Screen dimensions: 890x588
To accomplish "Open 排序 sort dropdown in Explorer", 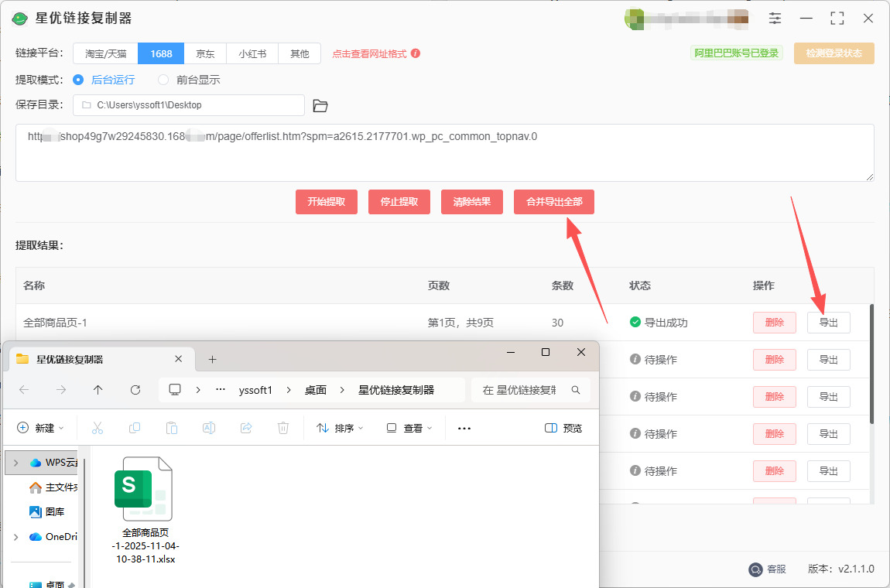I will [340, 428].
